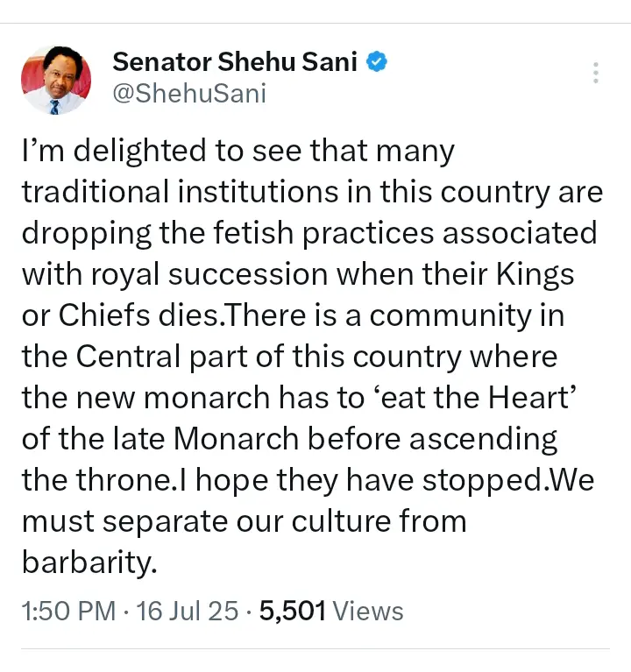631x672 pixels.
Task: Click the words "the throne" in tweet
Action: pyautogui.click(x=96, y=480)
